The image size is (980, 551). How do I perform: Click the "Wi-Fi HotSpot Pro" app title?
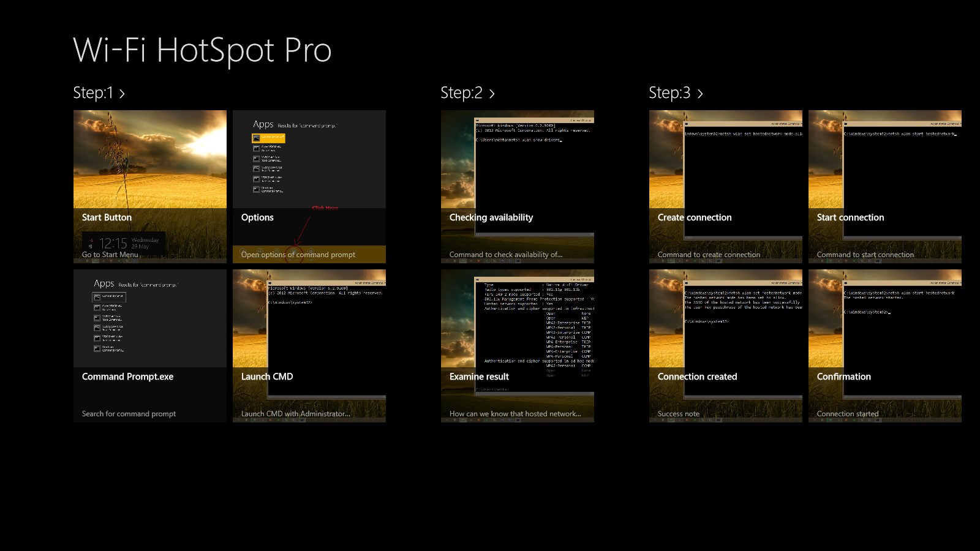click(x=202, y=51)
